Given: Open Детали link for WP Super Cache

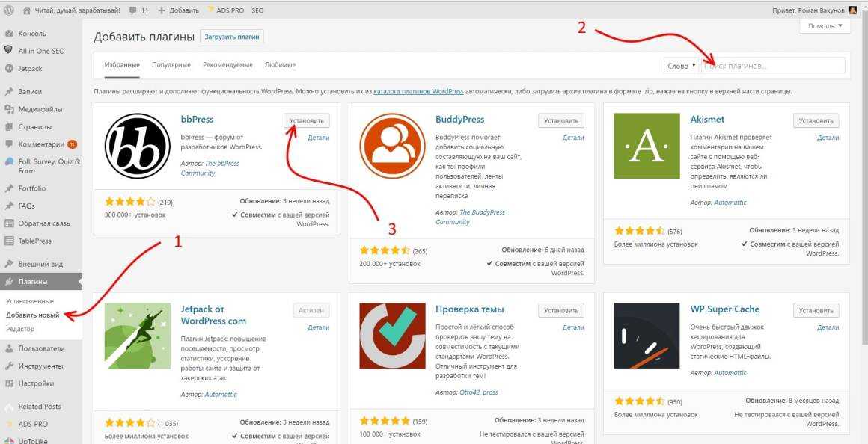Looking at the screenshot, I should click(x=828, y=327).
